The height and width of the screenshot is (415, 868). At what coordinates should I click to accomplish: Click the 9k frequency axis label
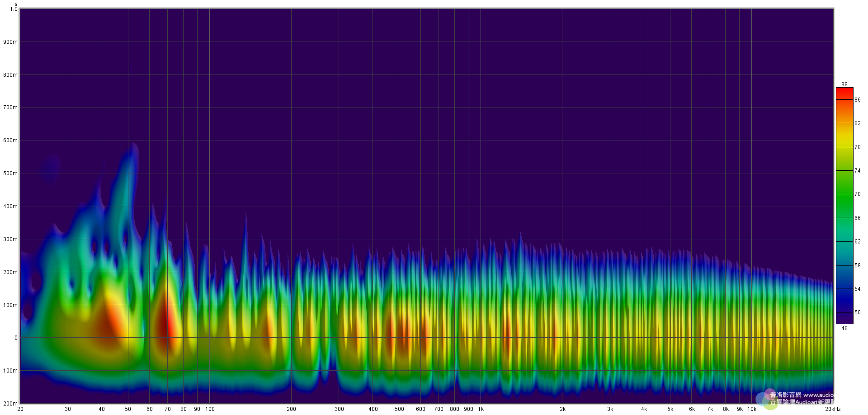(740, 409)
